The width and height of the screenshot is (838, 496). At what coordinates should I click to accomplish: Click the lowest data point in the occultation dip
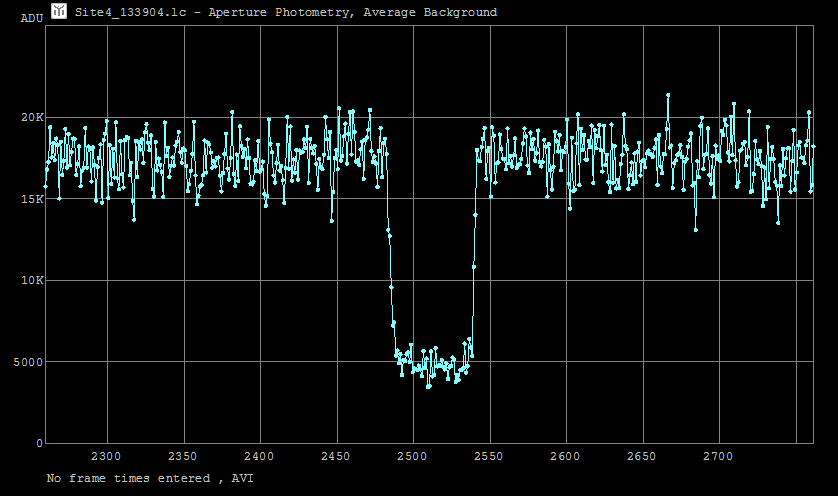pos(428,386)
